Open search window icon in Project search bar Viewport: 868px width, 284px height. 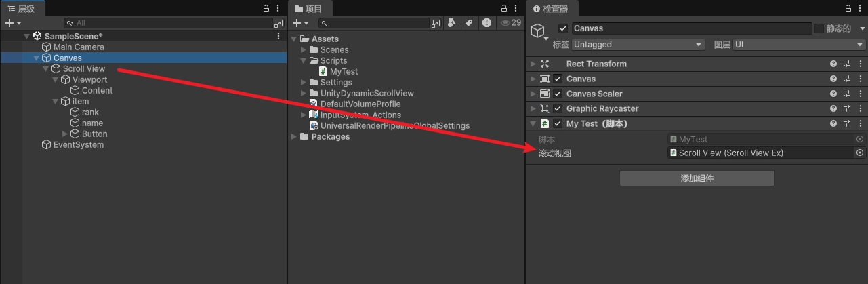coord(436,23)
